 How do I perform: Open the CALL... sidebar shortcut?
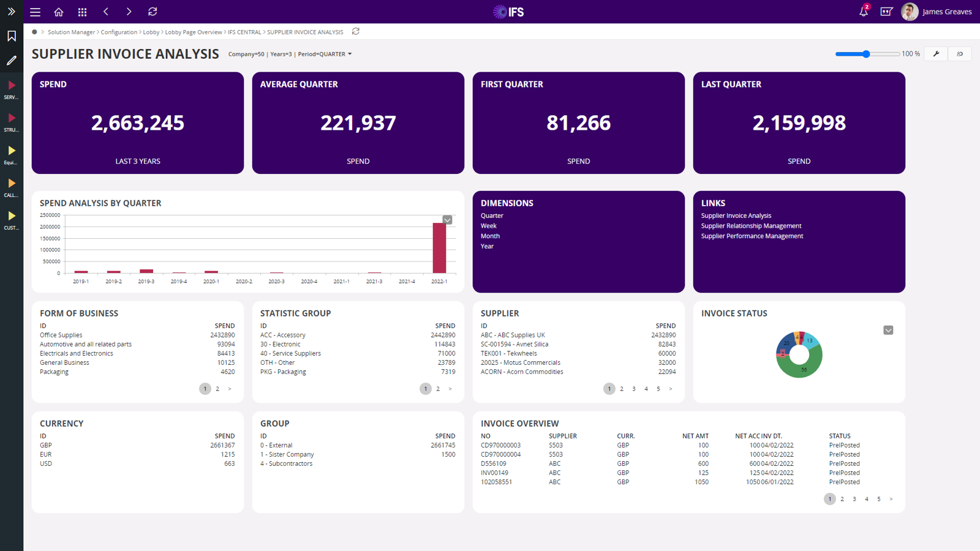pyautogui.click(x=12, y=187)
